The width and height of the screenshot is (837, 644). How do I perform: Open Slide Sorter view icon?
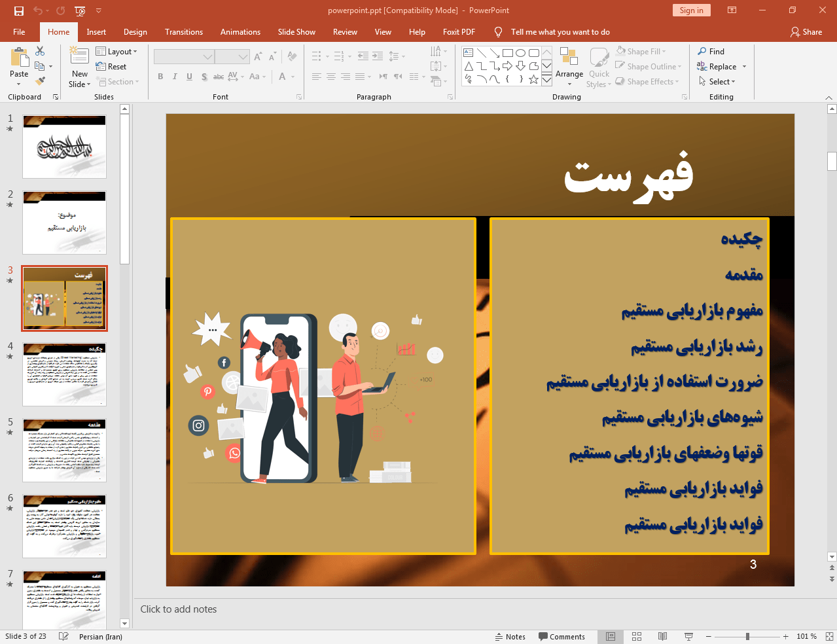(637, 636)
